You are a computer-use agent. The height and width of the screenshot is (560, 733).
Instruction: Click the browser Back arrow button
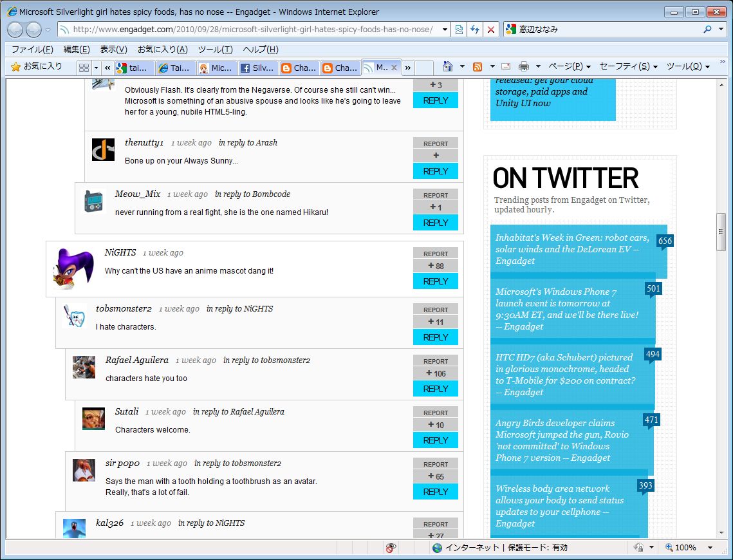point(15,30)
